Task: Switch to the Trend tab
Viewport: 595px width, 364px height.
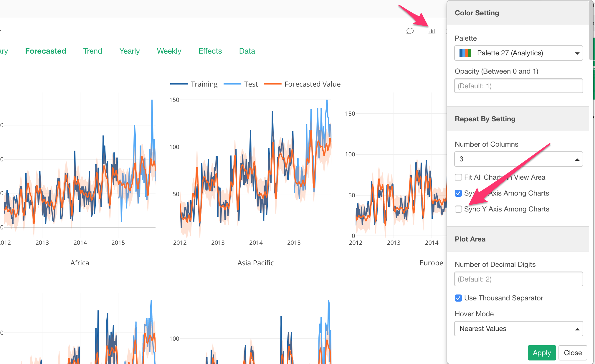Action: click(x=92, y=51)
